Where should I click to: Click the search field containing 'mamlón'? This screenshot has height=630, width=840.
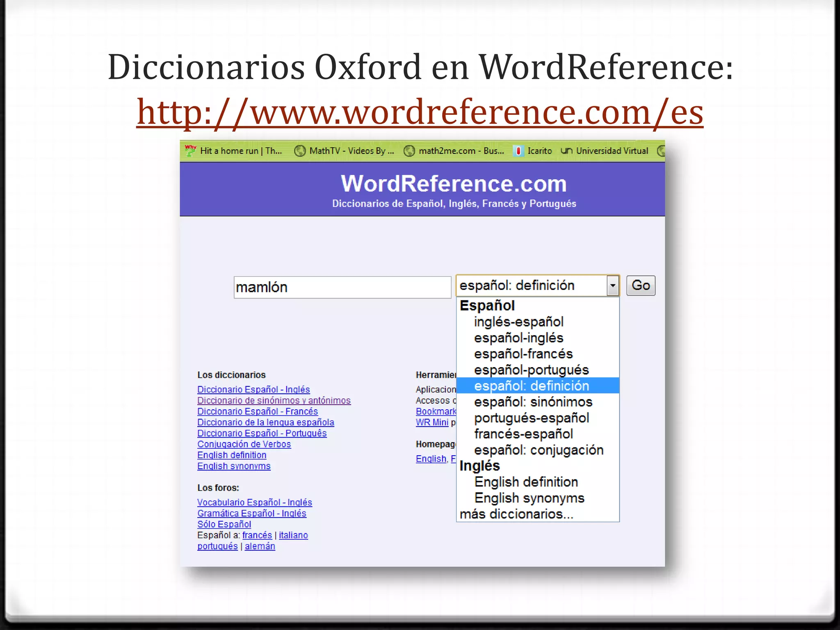coord(342,287)
